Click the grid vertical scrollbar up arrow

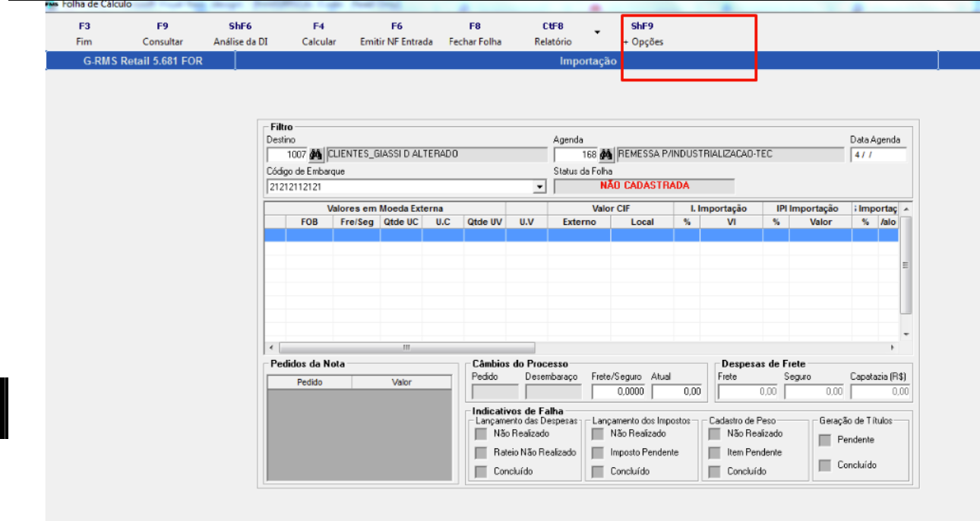point(906,209)
